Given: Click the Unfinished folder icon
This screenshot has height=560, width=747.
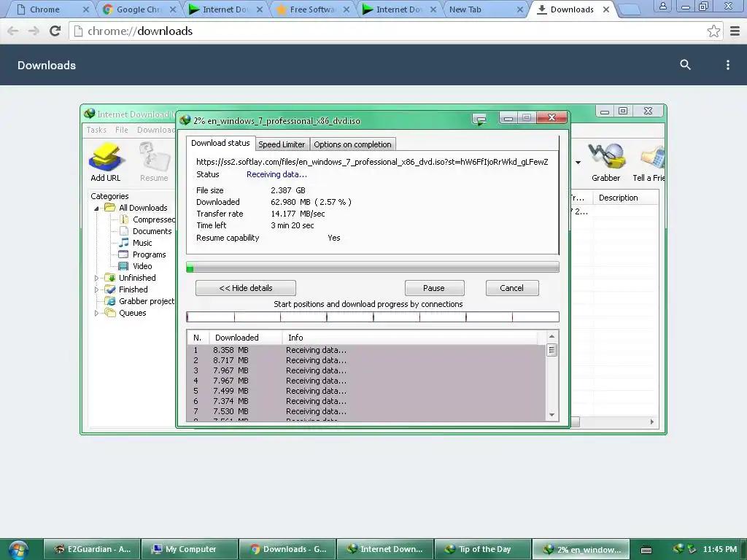Looking at the screenshot, I should coord(110,278).
